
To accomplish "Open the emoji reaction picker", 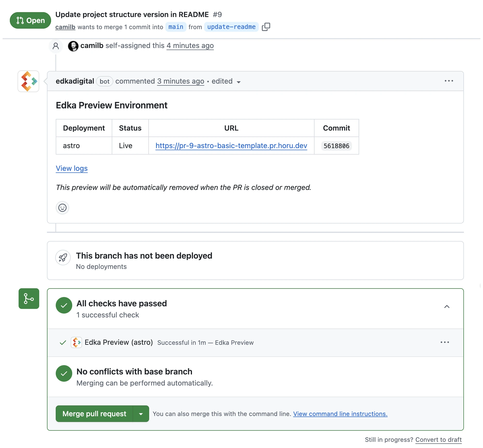I will coord(62,208).
